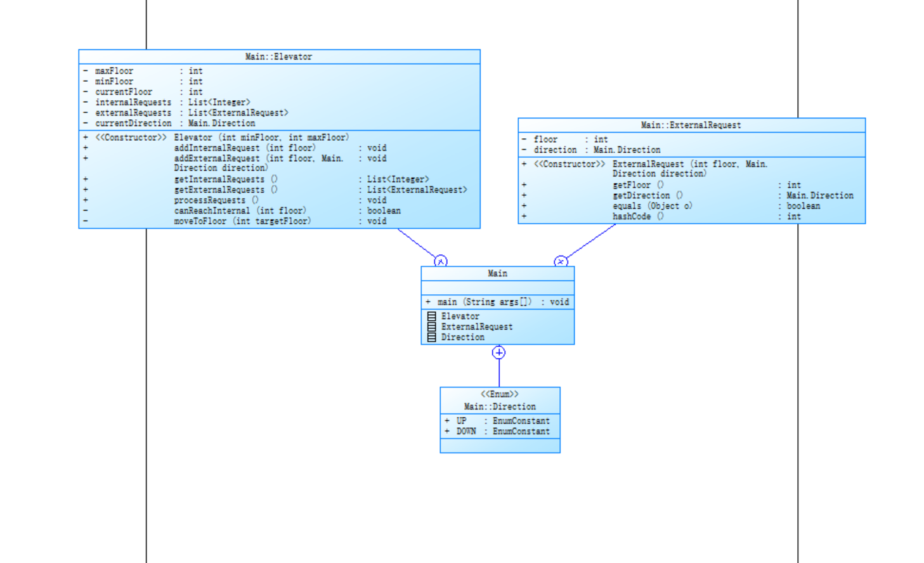
Task: Click the List<ExternalRequest> return type of getExternalRequests
Action: click(x=417, y=190)
